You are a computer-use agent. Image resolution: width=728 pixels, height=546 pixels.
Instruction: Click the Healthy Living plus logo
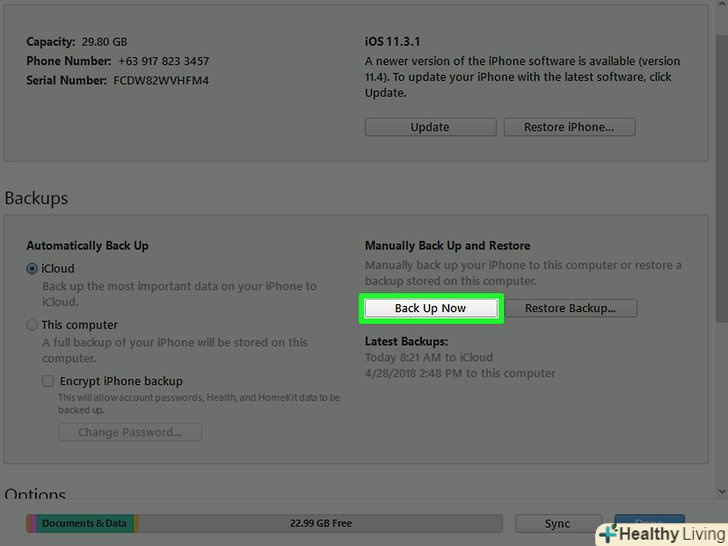pyautogui.click(x=609, y=534)
